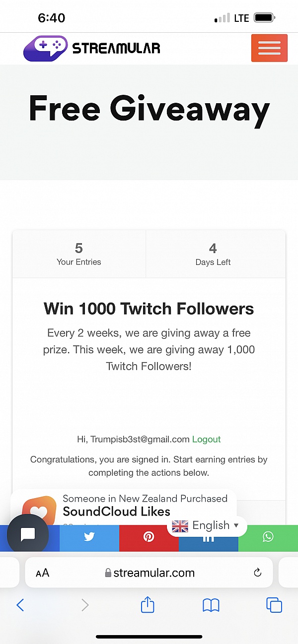The width and height of the screenshot is (298, 644).
Task: Click the Logout link
Action: (x=206, y=439)
